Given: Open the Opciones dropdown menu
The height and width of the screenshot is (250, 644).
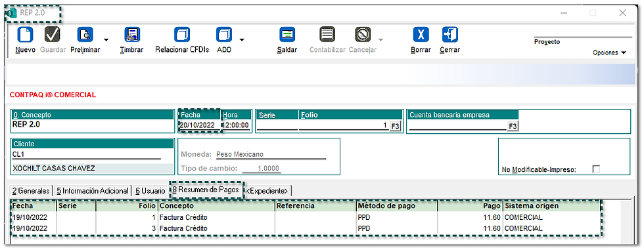Looking at the screenshot, I should point(610,52).
